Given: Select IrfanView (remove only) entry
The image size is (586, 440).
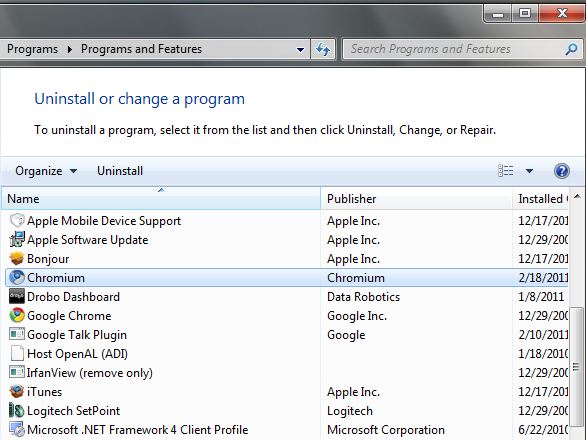Looking at the screenshot, I should (x=90, y=373).
